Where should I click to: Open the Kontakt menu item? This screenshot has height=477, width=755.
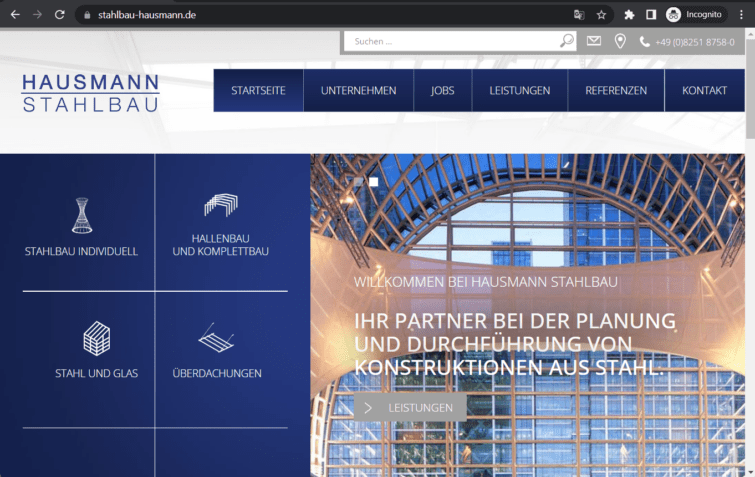[x=704, y=90]
